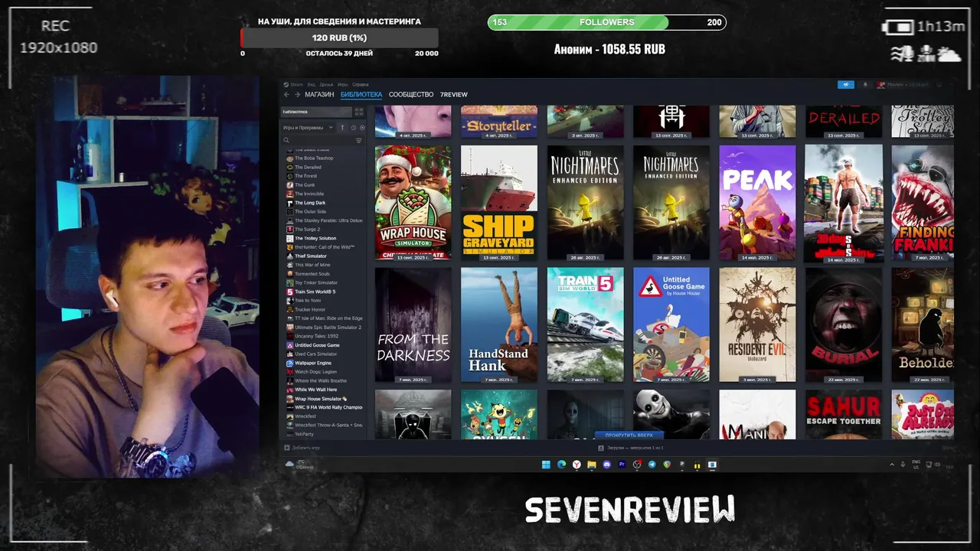Open the Друзья menu
The image size is (980, 551).
(326, 84)
